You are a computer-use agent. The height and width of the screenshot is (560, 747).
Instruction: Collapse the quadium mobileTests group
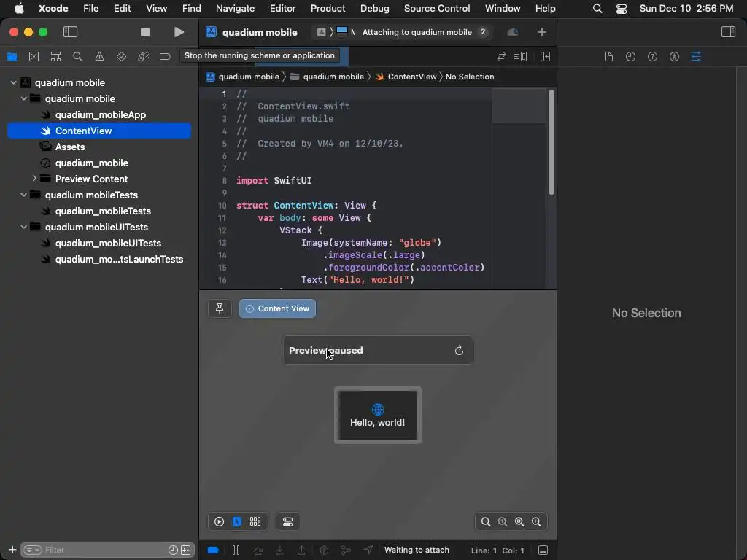[x=24, y=195]
